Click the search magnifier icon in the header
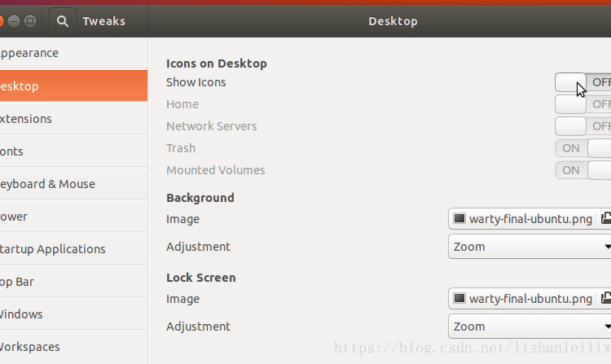611x364 pixels. click(x=63, y=21)
